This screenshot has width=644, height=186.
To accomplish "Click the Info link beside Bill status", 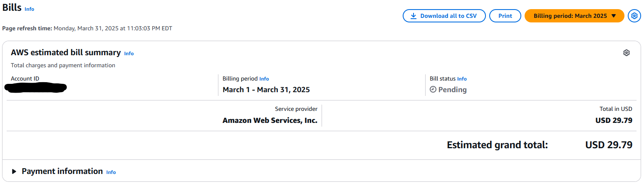I will tap(462, 79).
